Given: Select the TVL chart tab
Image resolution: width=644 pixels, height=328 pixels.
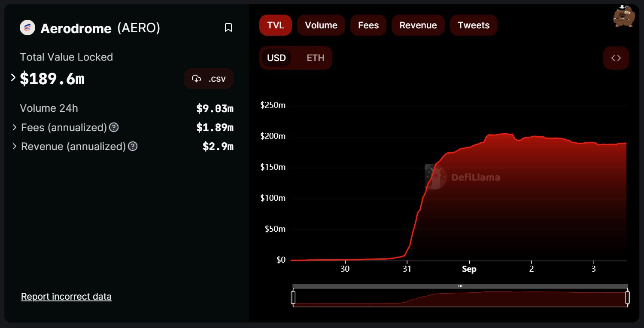Looking at the screenshot, I should coord(276,25).
